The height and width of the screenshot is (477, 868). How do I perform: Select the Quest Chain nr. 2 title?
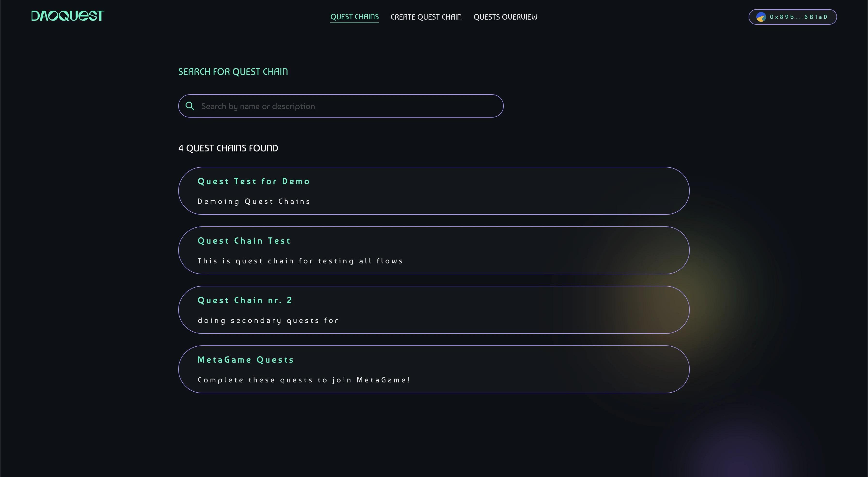pos(245,300)
